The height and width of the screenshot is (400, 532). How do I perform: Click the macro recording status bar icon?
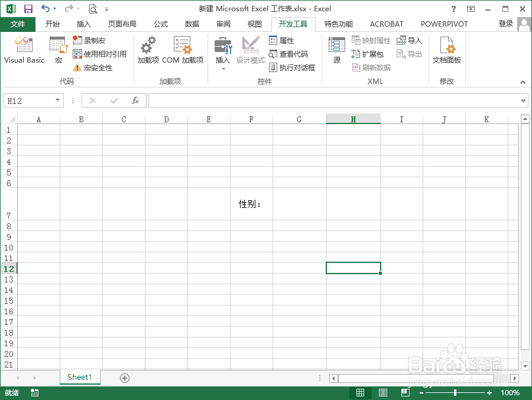click(34, 393)
